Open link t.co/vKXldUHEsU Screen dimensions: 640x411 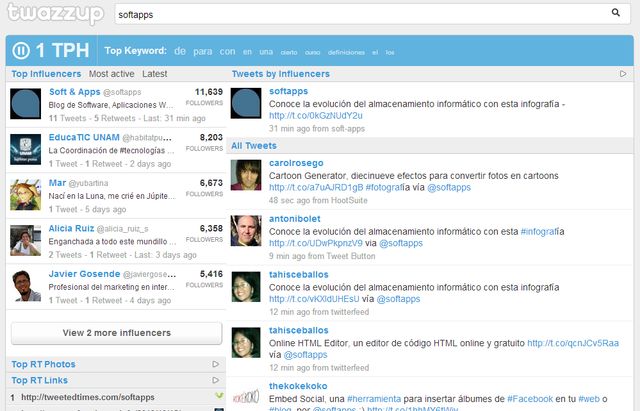(x=314, y=299)
